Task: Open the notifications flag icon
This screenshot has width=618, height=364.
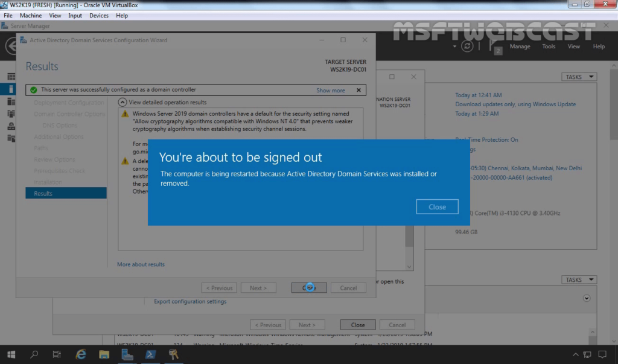Action: tap(495, 46)
